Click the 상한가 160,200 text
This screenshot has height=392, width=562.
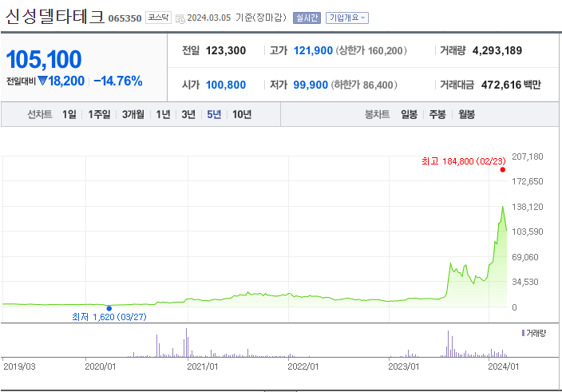371,50
